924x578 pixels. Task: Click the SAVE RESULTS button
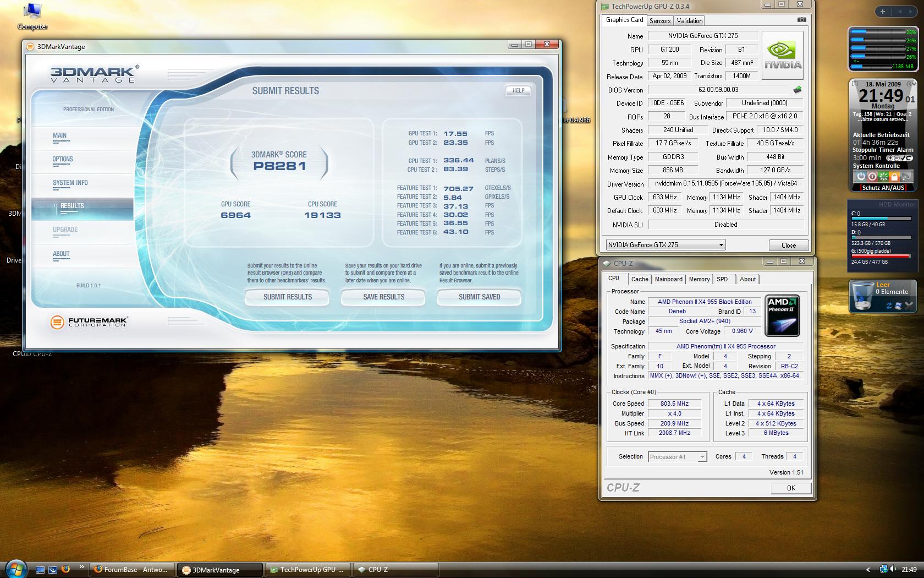383,297
